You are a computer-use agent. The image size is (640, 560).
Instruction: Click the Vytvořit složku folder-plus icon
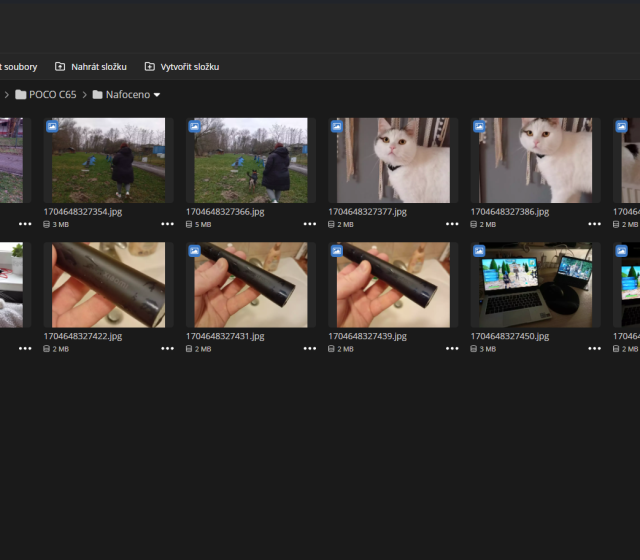[150, 67]
